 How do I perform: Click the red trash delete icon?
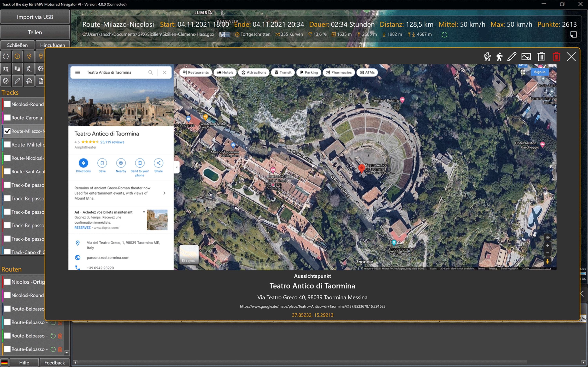(x=556, y=57)
